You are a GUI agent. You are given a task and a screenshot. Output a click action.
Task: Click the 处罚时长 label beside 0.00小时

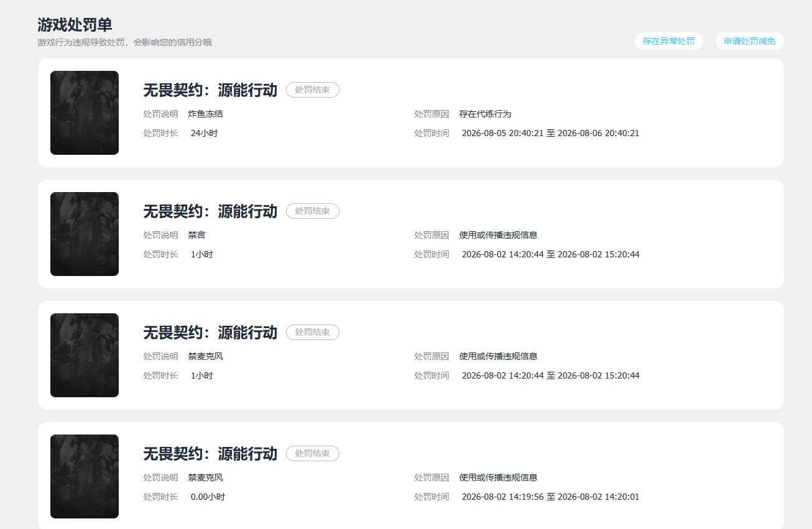(x=160, y=497)
